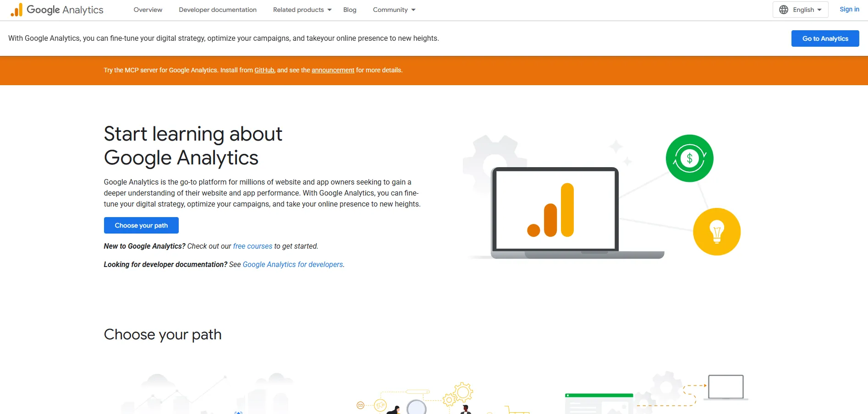Viewport: 868px width, 414px height.
Task: Expand the Community dropdown menu
Action: [x=394, y=10]
